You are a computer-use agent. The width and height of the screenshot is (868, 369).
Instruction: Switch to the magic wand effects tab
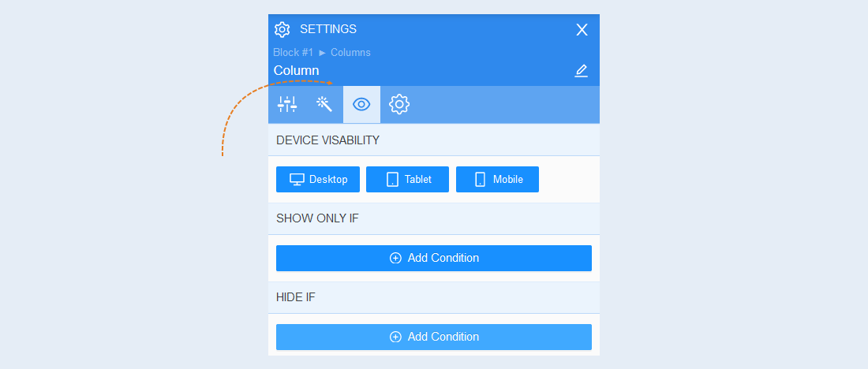[324, 104]
